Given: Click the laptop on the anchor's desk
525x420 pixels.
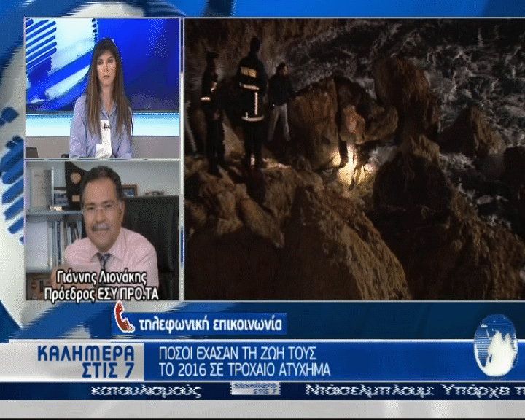Looking at the screenshot, I should (32, 152).
